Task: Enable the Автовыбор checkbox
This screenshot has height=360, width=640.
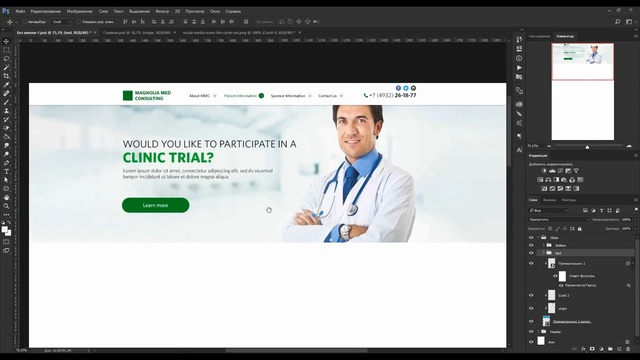Action: pyautogui.click(x=24, y=22)
